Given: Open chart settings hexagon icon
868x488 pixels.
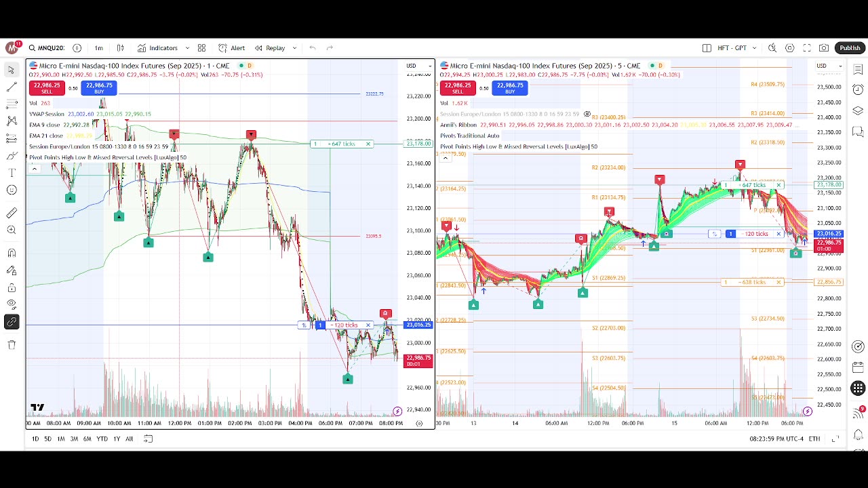Looking at the screenshot, I should [x=790, y=48].
